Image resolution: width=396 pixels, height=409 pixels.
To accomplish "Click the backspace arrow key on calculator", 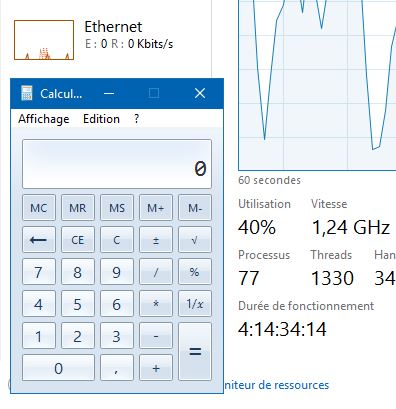I will click(39, 240).
